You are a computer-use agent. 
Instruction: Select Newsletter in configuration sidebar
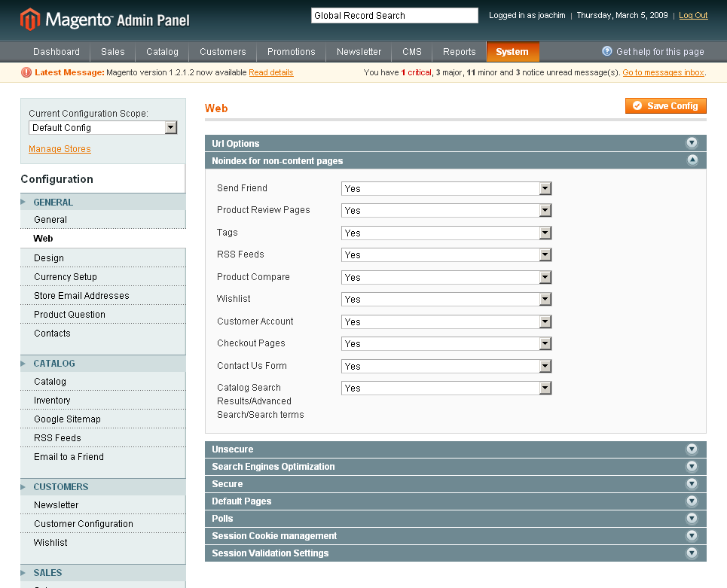click(x=103, y=504)
